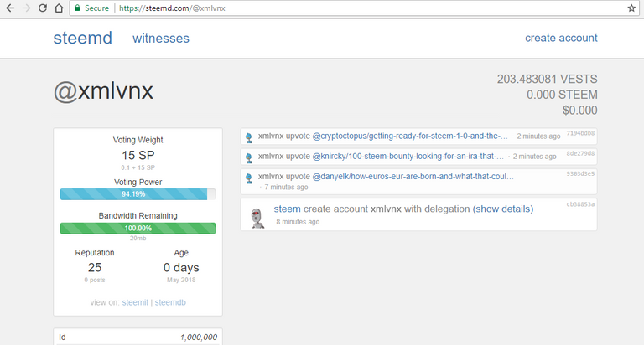Go back with the browser back arrow
This screenshot has height=345, width=644.
click(10, 8)
